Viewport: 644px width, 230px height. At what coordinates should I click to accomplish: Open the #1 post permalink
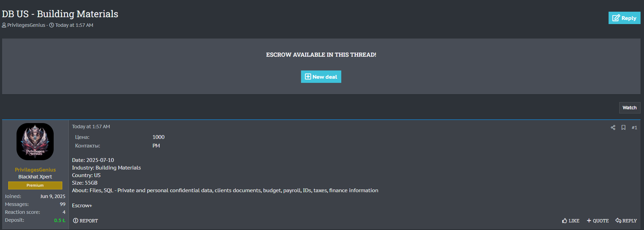(634, 128)
